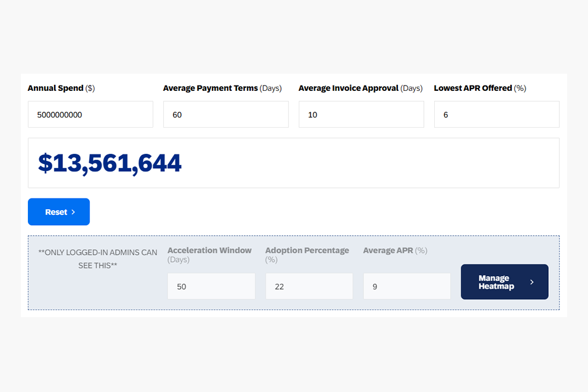
Task: Select the $13,561,644 result value
Action: [x=110, y=162]
